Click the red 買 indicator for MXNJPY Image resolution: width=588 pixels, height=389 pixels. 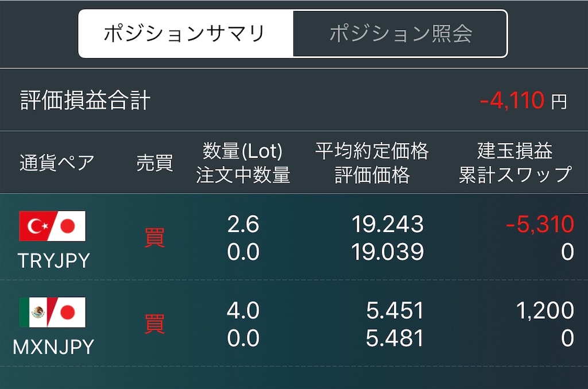154,324
